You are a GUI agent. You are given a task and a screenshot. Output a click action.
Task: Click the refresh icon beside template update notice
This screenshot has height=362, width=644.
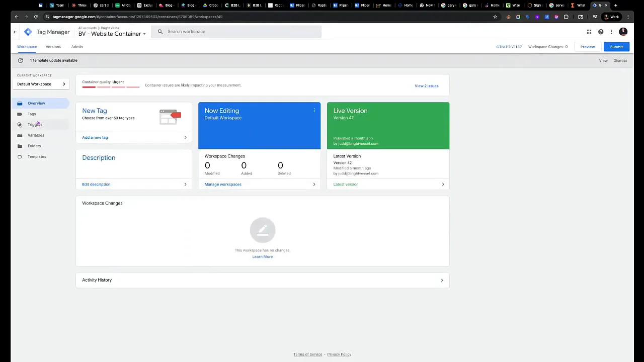click(x=20, y=60)
